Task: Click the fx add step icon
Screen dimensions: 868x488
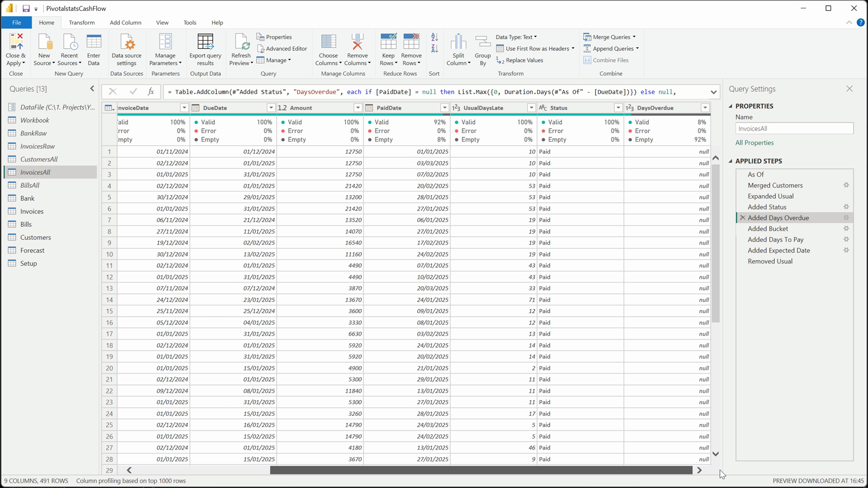Action: [x=151, y=92]
